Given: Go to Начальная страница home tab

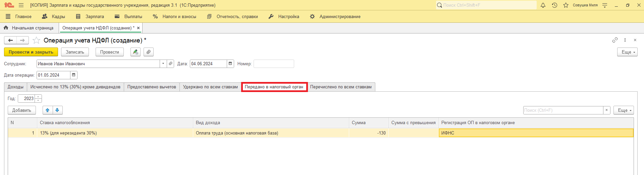Looking at the screenshot, I should click(29, 28).
